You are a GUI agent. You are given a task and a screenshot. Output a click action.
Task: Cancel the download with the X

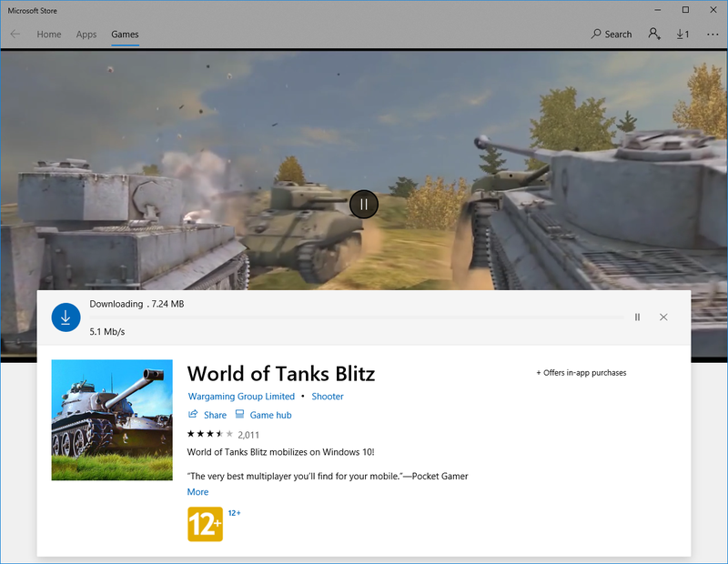click(663, 317)
